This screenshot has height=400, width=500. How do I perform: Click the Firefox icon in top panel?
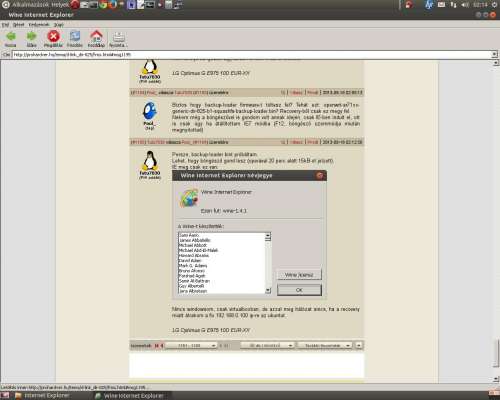click(x=113, y=5)
